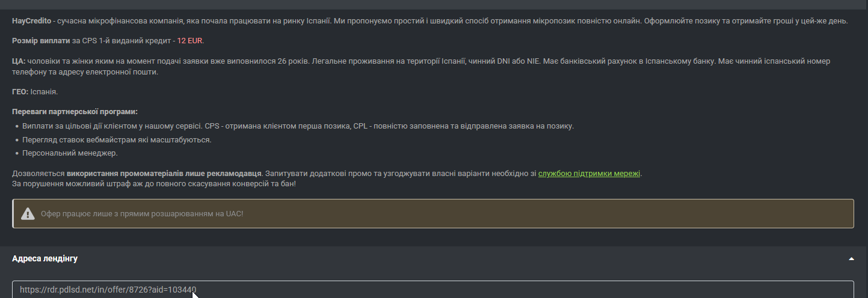
Task: Click 'Переваги партнерської програми:' heading
Action: tap(75, 112)
